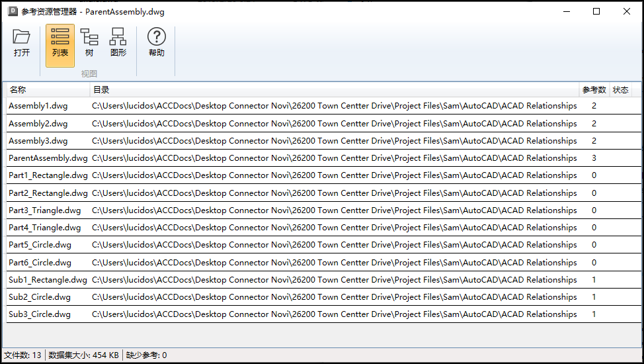Click the directory path of ParentAssembly.dwg
Screen dimensions: 644x364
(x=335, y=158)
